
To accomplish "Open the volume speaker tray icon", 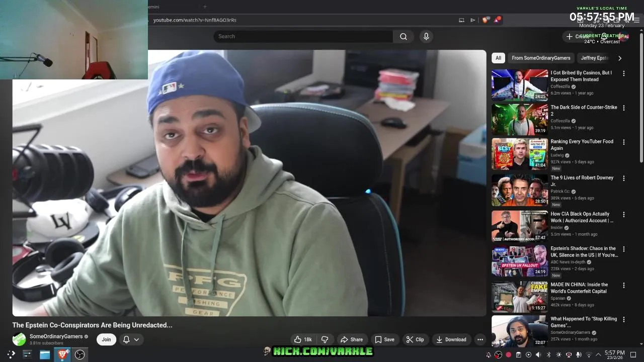I will [538, 355].
